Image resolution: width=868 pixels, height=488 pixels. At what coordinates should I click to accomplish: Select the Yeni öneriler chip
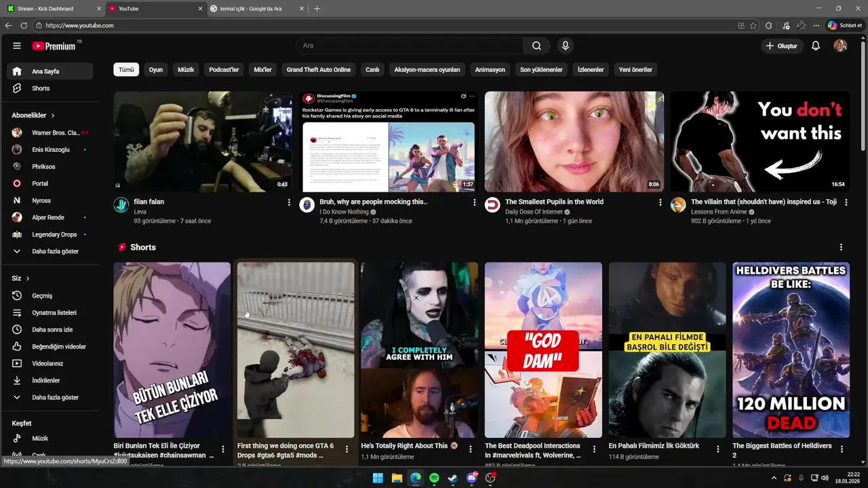(635, 70)
